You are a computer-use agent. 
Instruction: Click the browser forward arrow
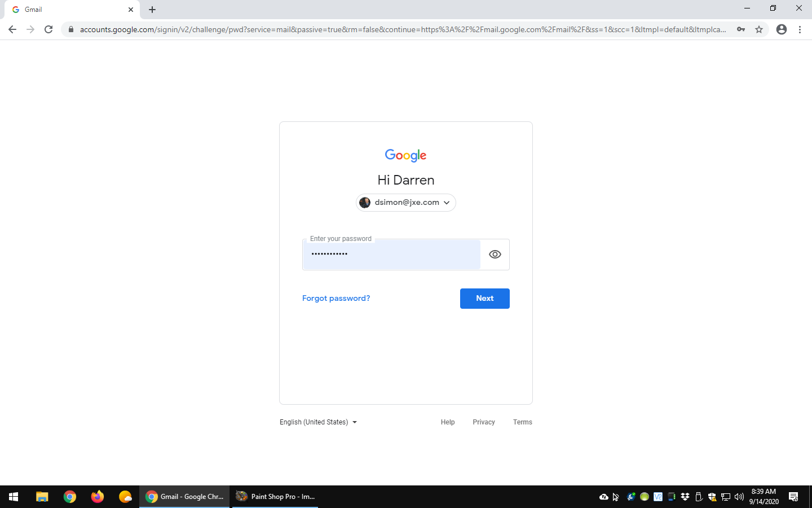coord(30,29)
